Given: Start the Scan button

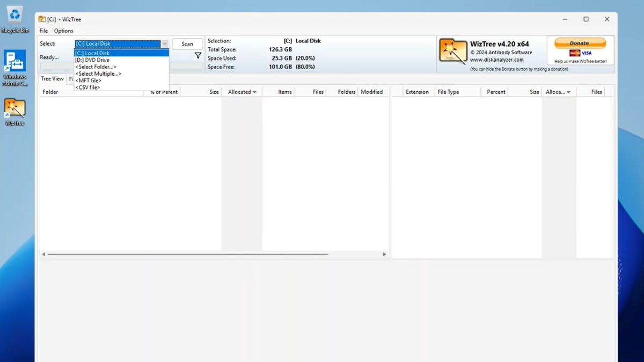Looking at the screenshot, I should (187, 44).
